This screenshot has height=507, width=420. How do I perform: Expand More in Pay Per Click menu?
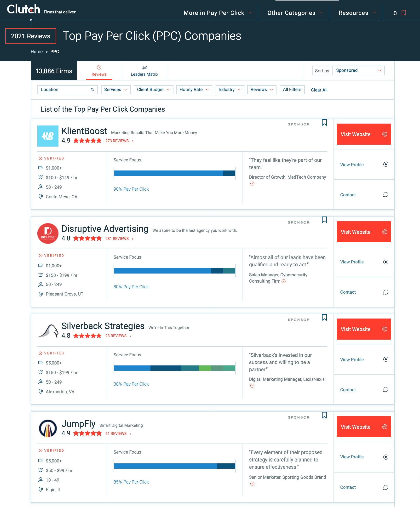click(x=217, y=13)
